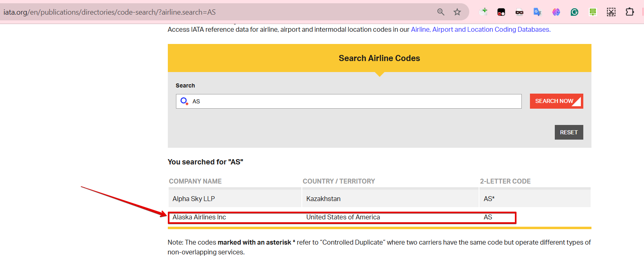The image size is (644, 267).
Task: Click the 2-LETTER CODE column header
Action: click(x=505, y=181)
